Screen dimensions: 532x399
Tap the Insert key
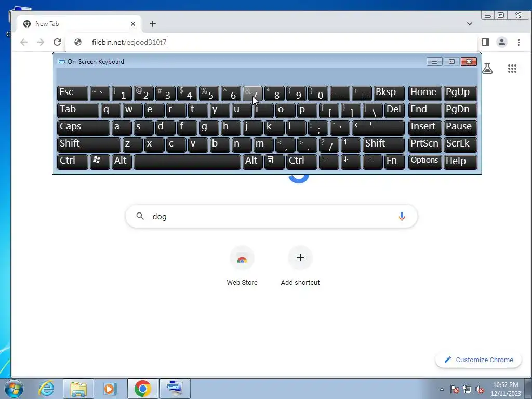pos(425,128)
